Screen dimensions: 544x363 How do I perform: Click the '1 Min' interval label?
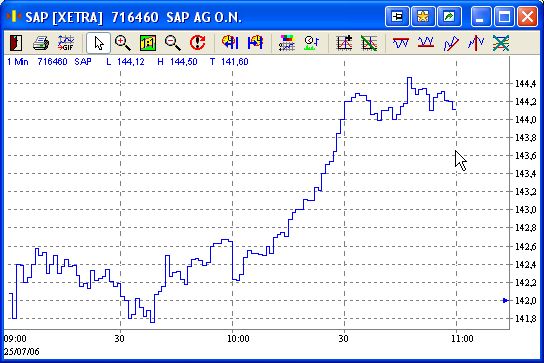tap(18, 62)
